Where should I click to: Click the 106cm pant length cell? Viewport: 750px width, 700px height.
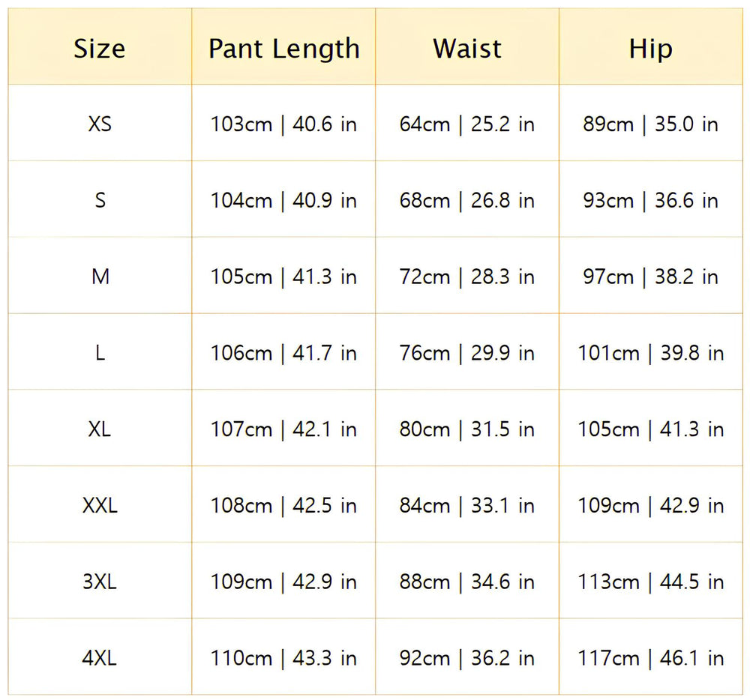pyautogui.click(x=283, y=353)
